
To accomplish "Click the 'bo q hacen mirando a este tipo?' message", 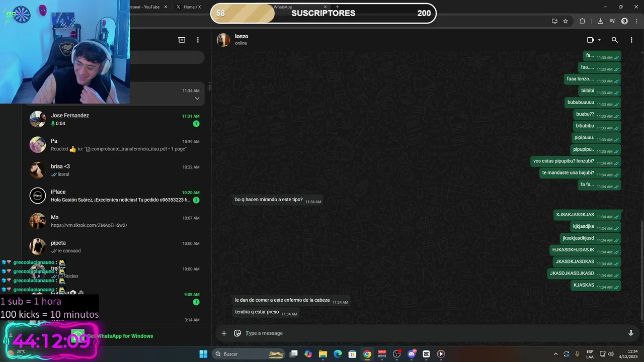I will tap(277, 200).
